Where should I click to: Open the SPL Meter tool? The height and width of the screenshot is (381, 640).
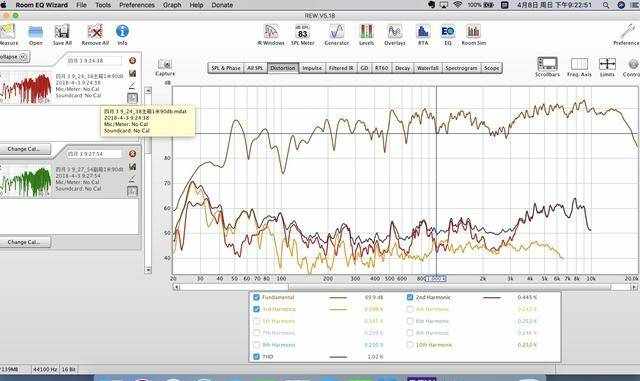(x=302, y=35)
